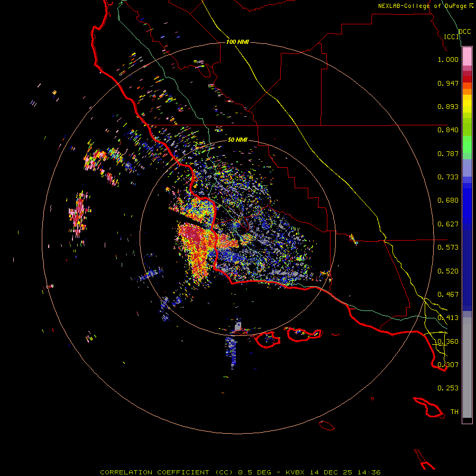Click the 50 NMI range ring label
Viewport: 476px width, 476px height.
tap(237, 140)
